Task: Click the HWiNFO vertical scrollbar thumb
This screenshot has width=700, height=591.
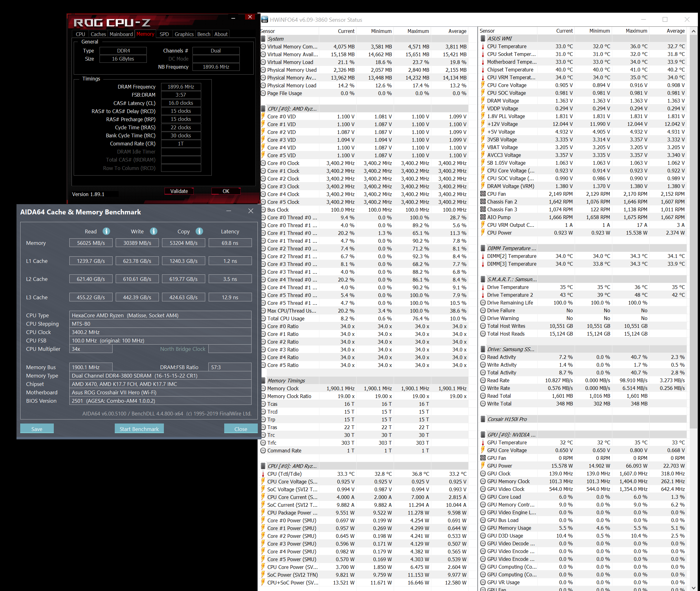Action: pos(693,231)
